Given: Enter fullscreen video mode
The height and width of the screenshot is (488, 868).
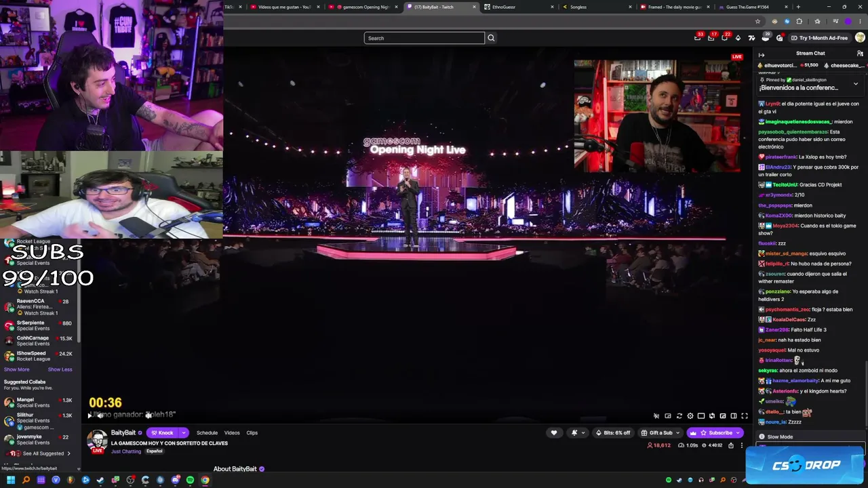Looking at the screenshot, I should click(x=745, y=416).
